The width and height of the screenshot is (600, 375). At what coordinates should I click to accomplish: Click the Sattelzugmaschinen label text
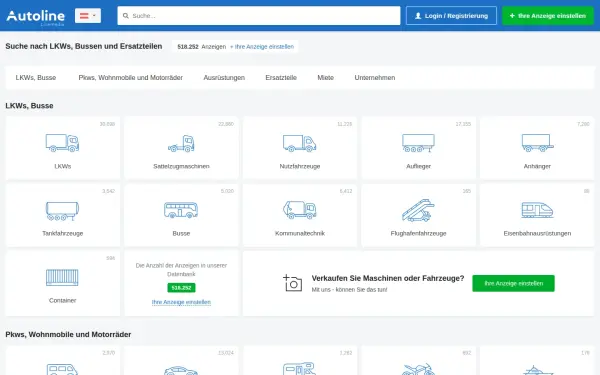pos(181,166)
